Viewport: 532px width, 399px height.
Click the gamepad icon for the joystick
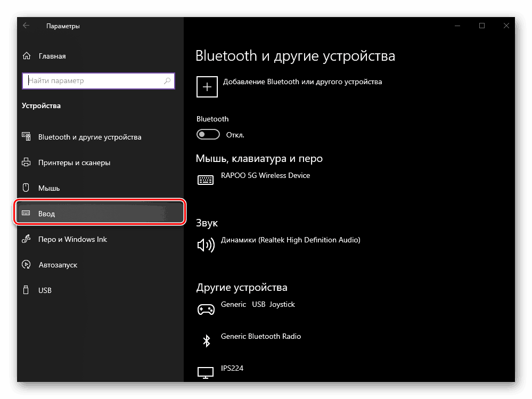(x=206, y=310)
